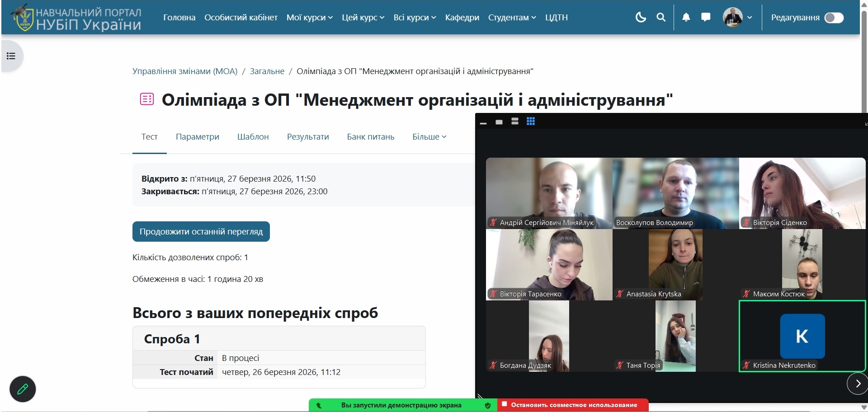Image resolution: width=868 pixels, height=412 pixels.
Task: Open the dropdown arrow beside user avatar
Action: click(x=750, y=18)
